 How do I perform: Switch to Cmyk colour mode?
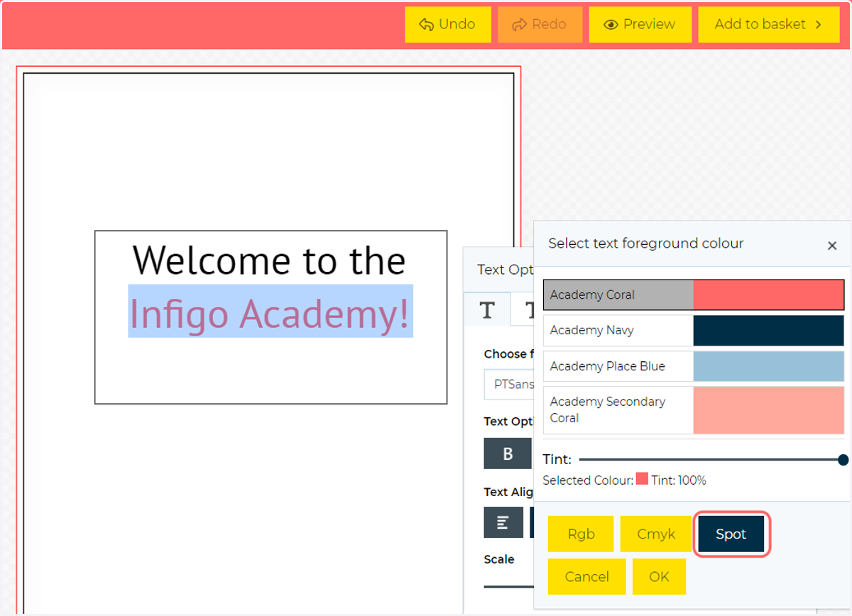pyautogui.click(x=656, y=534)
